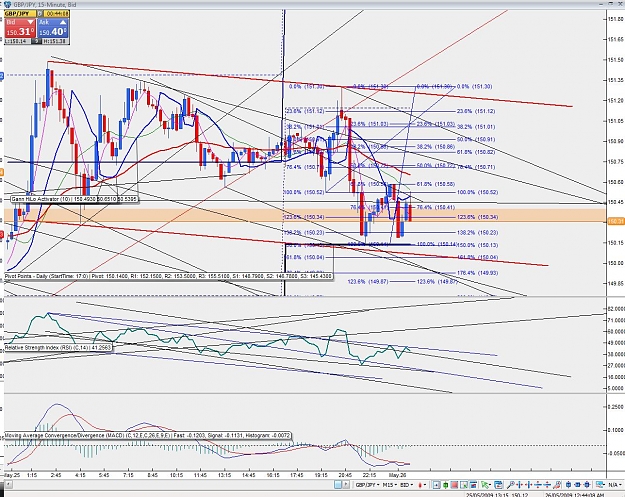Click the L:150.14 low value in quote box
Viewport: 625px width, 497px height.
16,41
